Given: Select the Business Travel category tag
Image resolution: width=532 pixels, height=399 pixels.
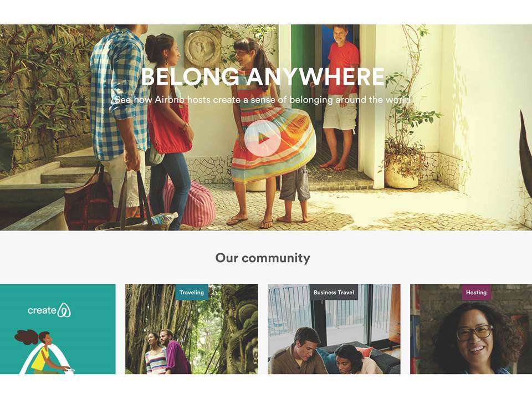Looking at the screenshot, I should 334,293.
